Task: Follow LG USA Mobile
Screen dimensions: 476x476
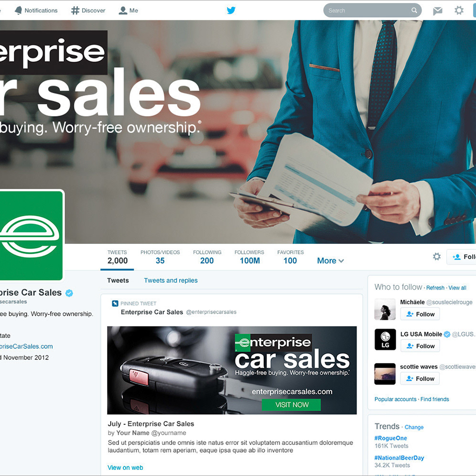Action: [x=420, y=346]
